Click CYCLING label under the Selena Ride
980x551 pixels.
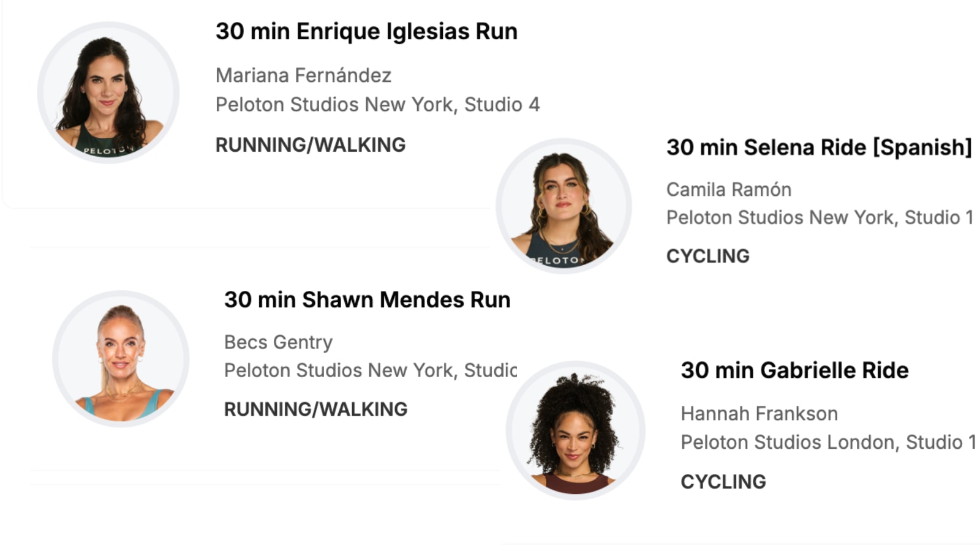707,256
